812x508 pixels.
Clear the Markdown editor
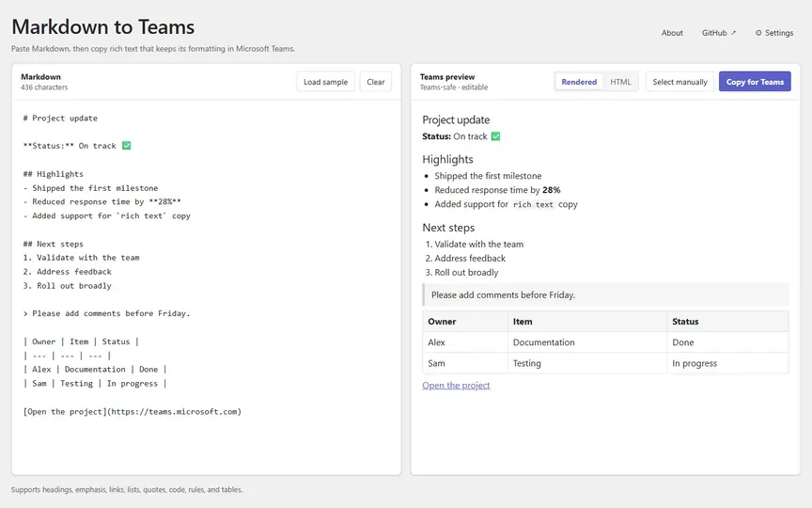[x=375, y=82]
